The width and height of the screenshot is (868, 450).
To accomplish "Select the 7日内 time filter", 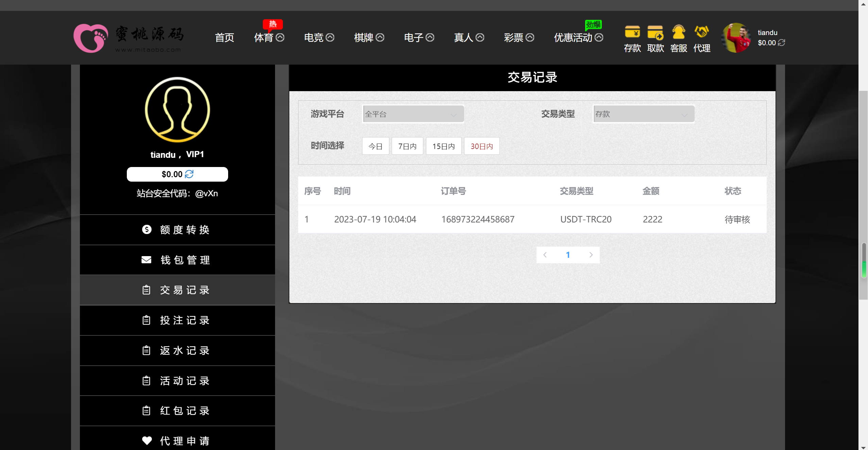I will (x=407, y=146).
